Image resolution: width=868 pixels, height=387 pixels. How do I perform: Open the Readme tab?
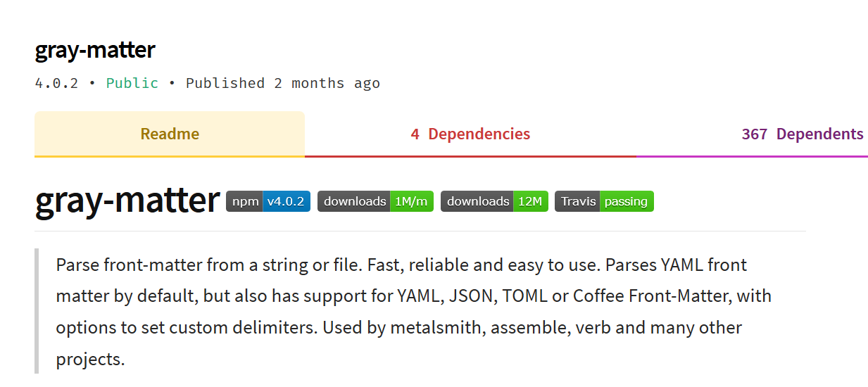click(x=170, y=134)
